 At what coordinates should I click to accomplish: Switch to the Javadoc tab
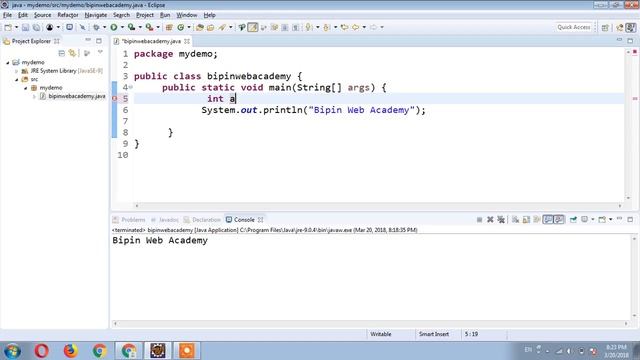click(x=164, y=220)
